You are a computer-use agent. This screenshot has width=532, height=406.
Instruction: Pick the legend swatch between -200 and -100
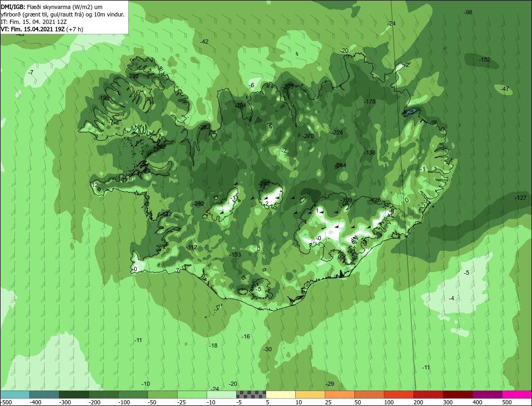pos(103,394)
